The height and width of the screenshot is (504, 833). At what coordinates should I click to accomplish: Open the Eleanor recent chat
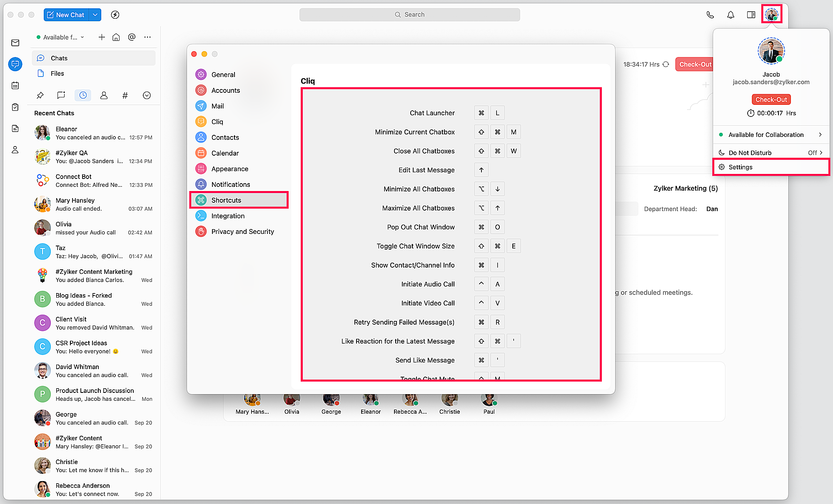(x=93, y=133)
